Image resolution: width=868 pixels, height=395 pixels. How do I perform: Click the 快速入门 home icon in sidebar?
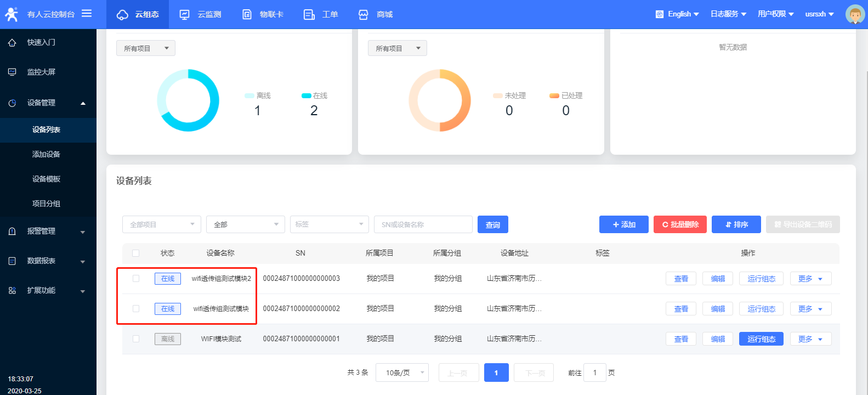click(x=12, y=43)
